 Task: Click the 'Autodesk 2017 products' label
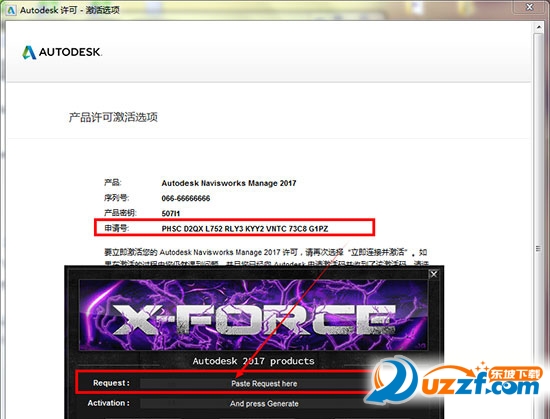(253, 361)
